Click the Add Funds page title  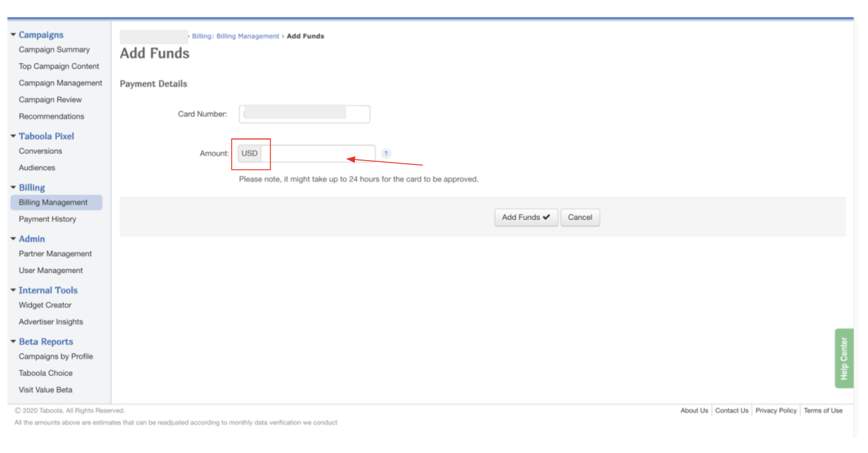click(x=155, y=54)
